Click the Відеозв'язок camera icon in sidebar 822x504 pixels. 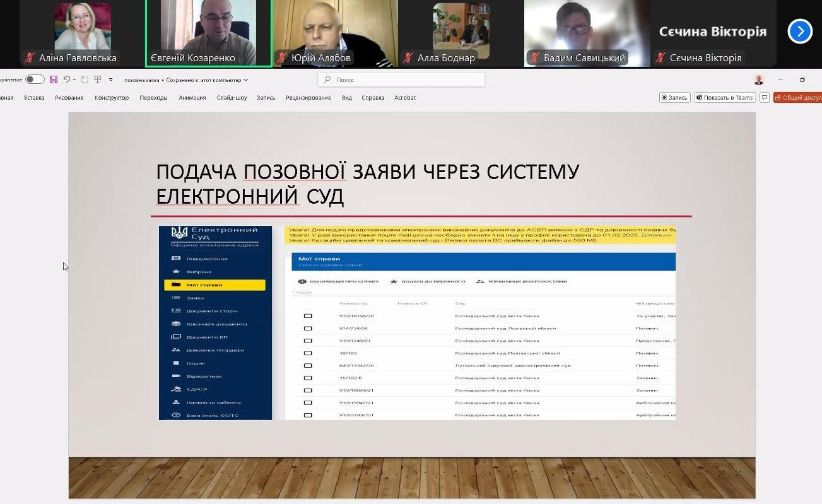click(176, 376)
